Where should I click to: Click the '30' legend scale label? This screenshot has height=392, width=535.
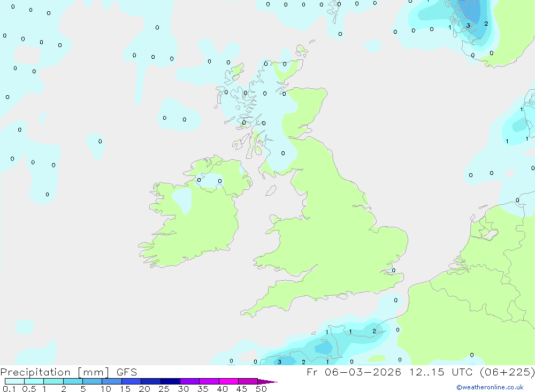[x=183, y=389]
